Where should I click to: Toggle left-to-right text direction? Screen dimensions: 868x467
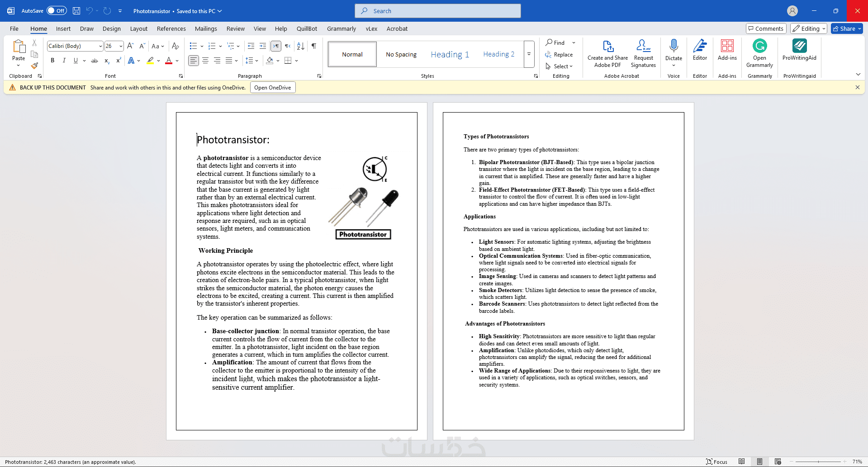pyautogui.click(x=276, y=46)
